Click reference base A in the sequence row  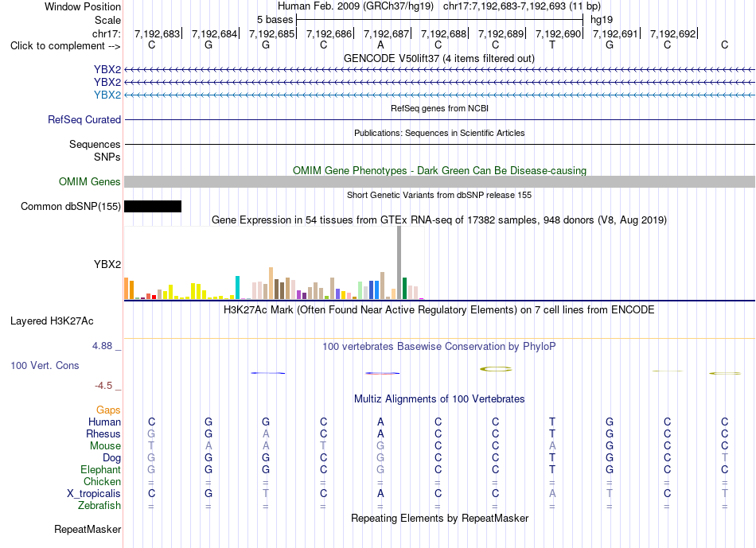[x=380, y=45]
